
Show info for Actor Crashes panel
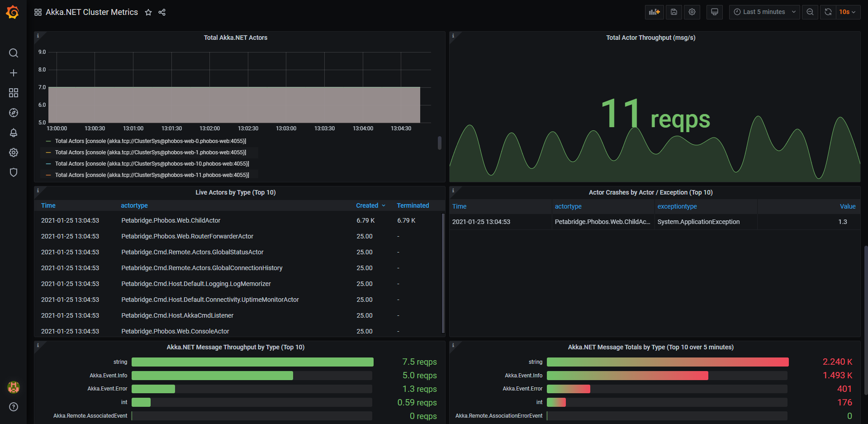[453, 191]
